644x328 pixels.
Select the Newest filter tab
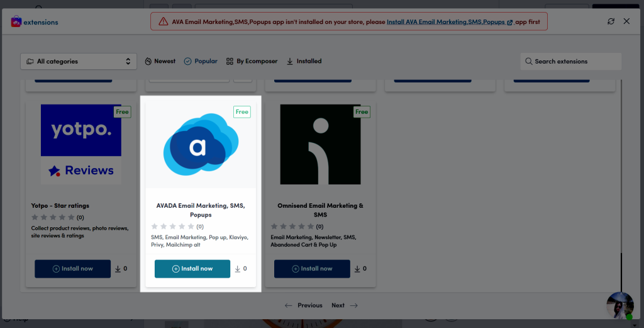coord(160,61)
